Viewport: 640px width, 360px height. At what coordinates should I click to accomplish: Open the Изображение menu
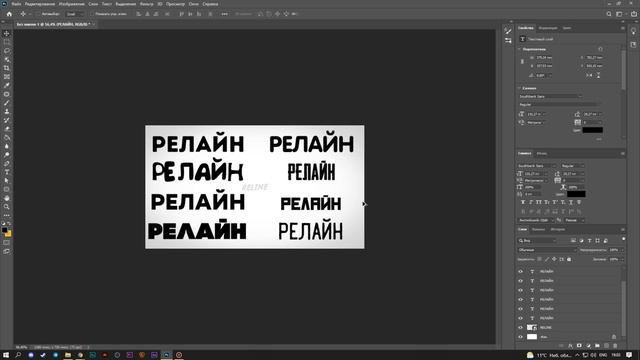(x=71, y=4)
